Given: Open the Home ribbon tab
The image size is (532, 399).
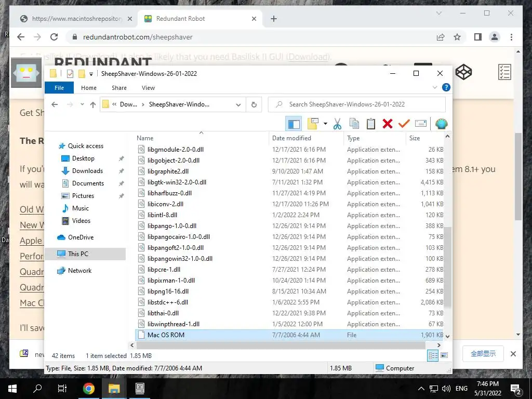Looking at the screenshot, I should click(89, 88).
